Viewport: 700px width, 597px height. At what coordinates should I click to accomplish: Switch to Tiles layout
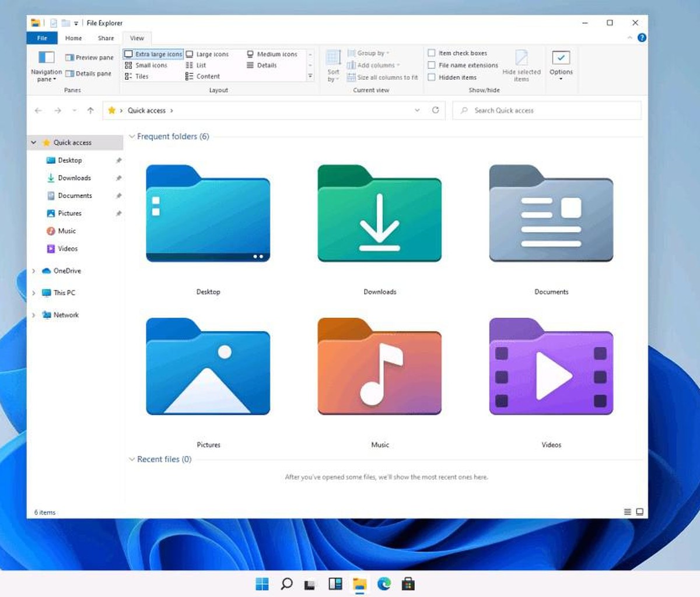136,76
